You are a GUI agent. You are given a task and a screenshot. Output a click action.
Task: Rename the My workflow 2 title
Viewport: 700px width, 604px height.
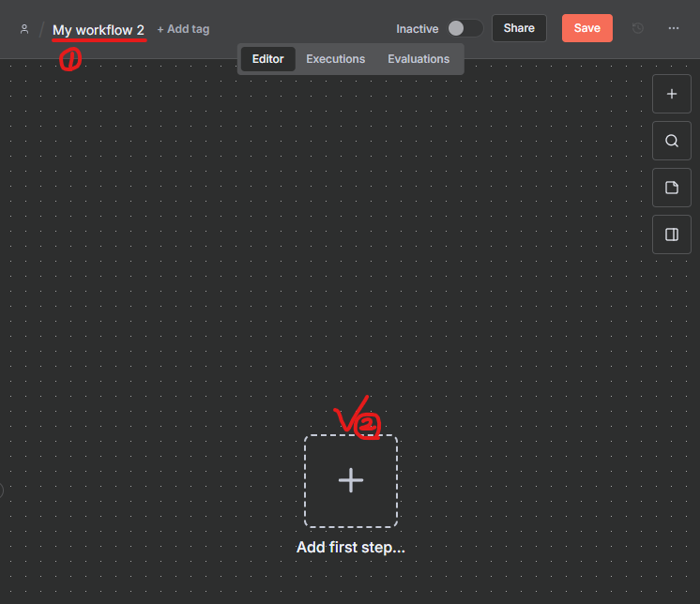click(99, 30)
